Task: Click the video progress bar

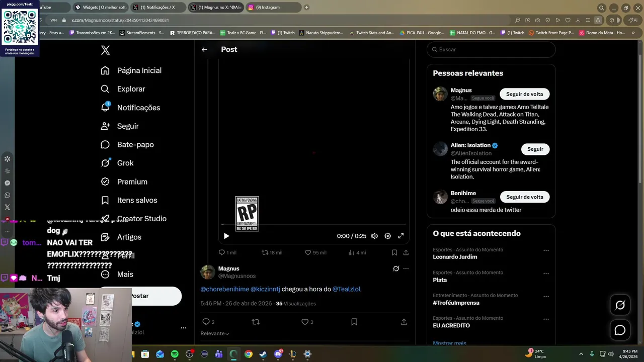Action: coord(314,225)
